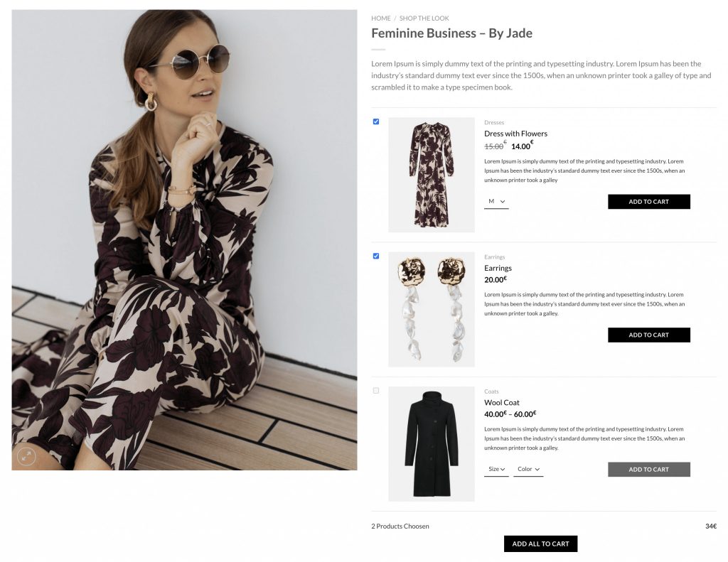This screenshot has width=728, height=562.
Task: Uncheck the Earrings product checkbox
Action: (376, 256)
